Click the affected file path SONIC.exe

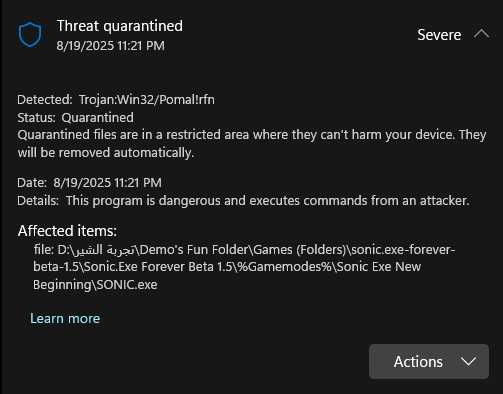244,267
